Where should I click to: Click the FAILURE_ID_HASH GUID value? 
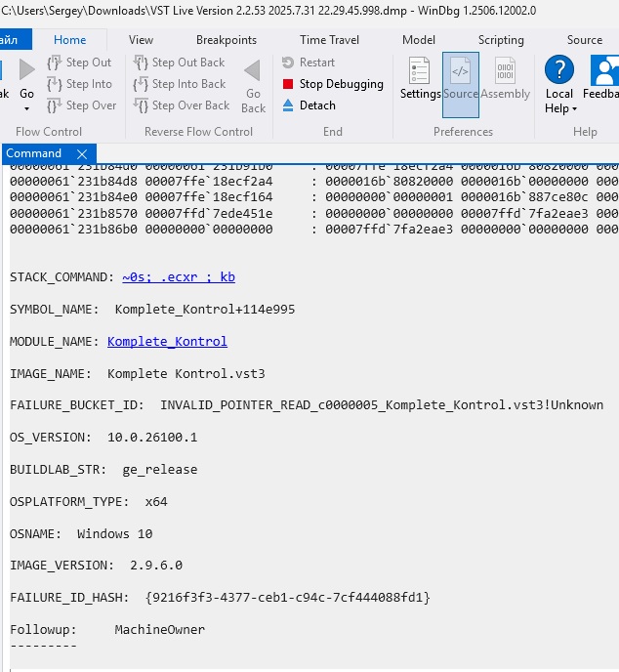tap(287, 598)
